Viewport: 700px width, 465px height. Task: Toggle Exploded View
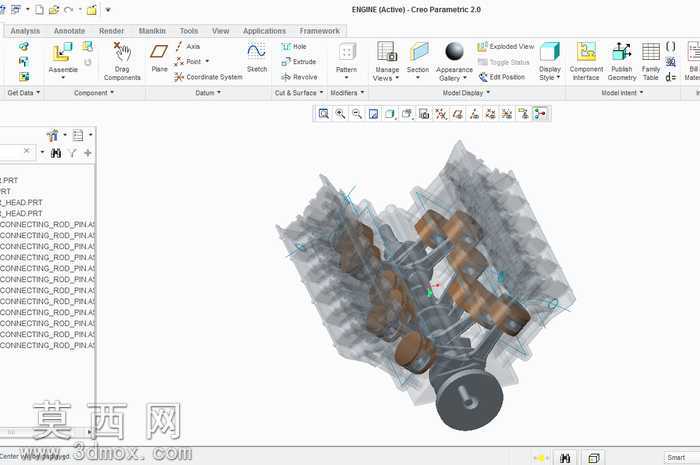point(505,46)
